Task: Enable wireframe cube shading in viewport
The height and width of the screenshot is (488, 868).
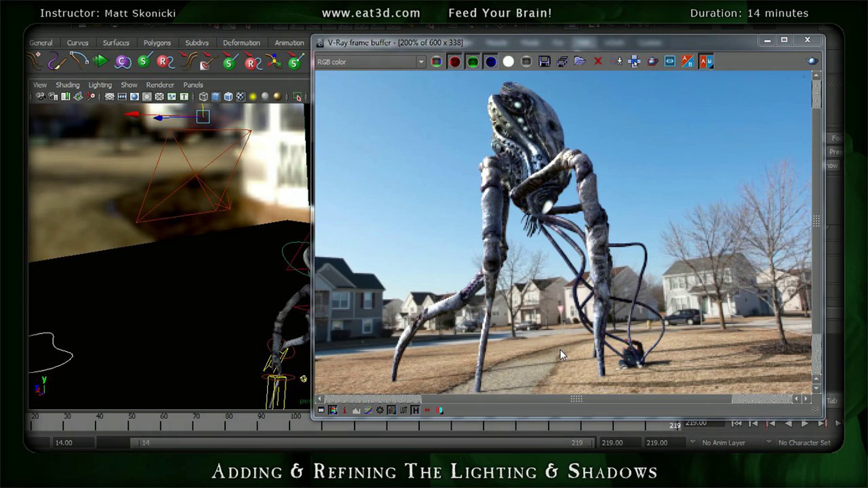Action: click(x=203, y=97)
